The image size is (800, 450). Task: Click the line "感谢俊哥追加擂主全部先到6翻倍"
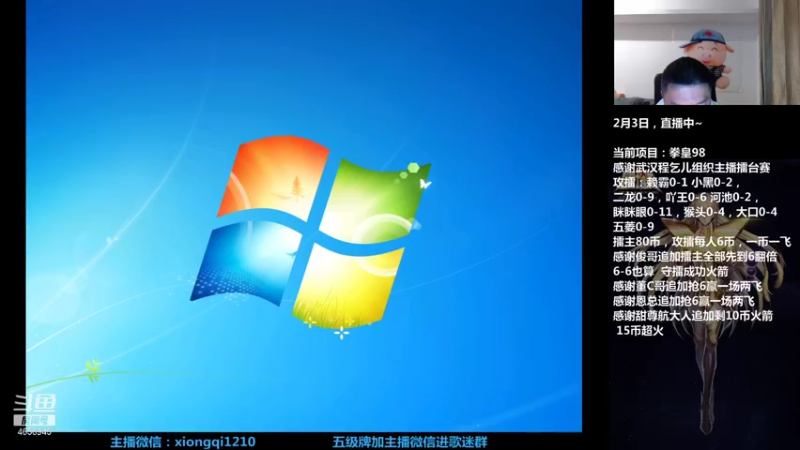pos(694,256)
